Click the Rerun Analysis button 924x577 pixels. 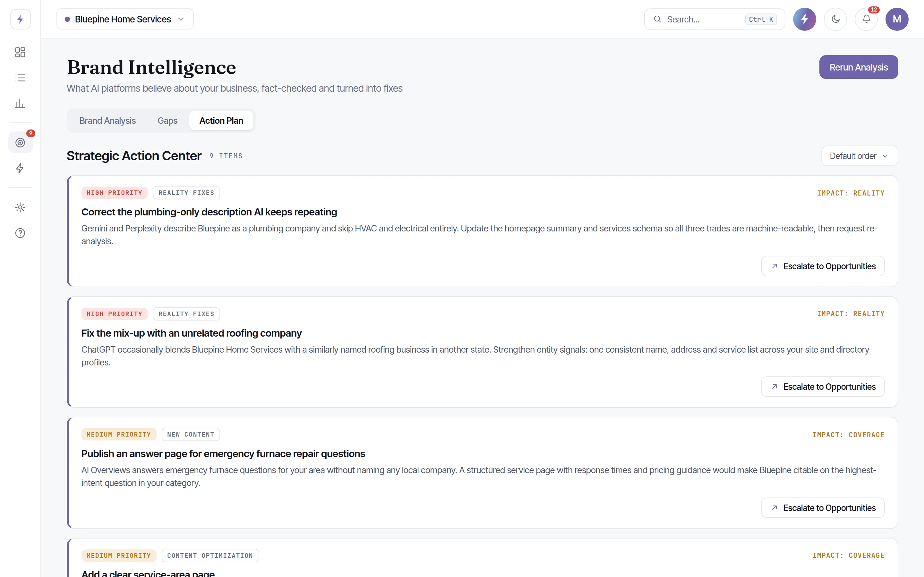[858, 67]
